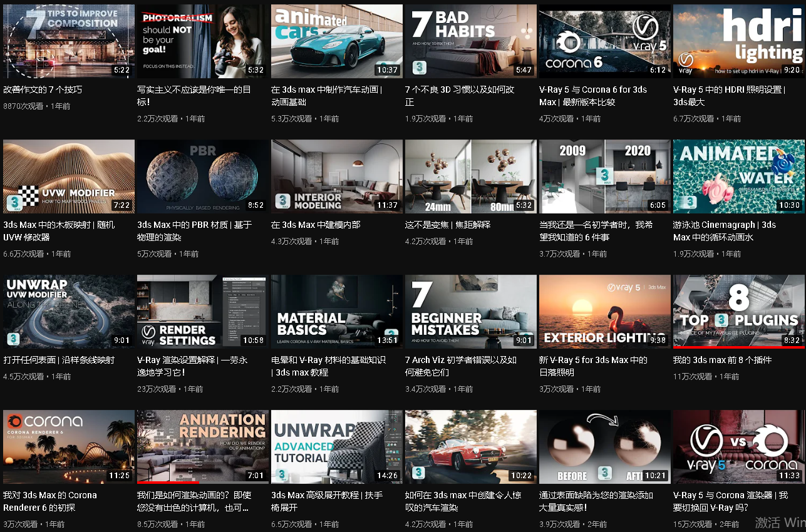Open title '电晕和 V-Ray 材料的基础知识'

coord(328,366)
